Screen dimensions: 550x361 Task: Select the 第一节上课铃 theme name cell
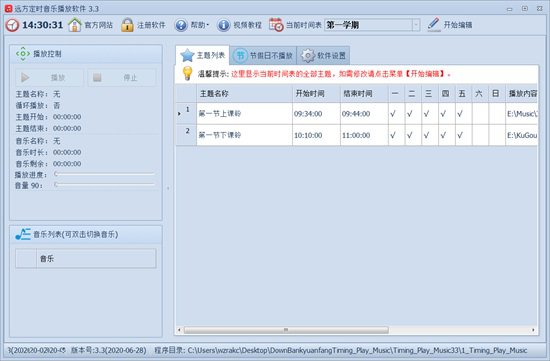(x=244, y=114)
